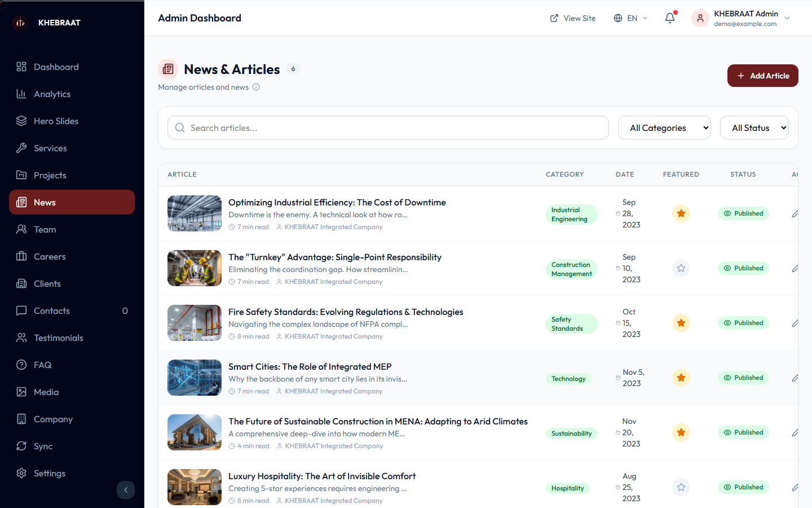Open FAQ in sidebar

click(72, 365)
